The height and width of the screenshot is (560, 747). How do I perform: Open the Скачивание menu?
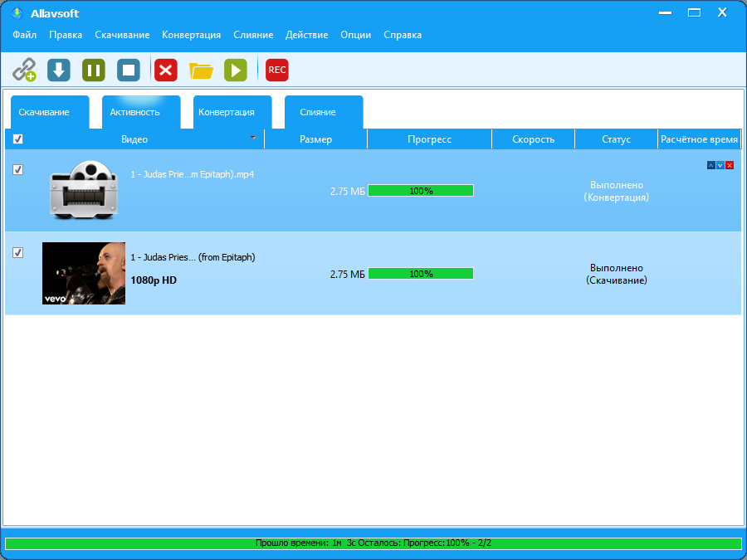click(122, 35)
